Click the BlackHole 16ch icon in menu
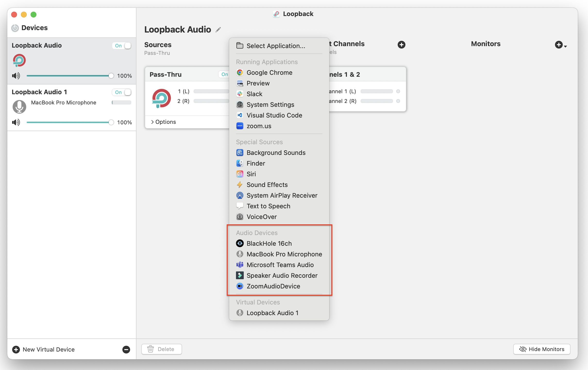This screenshot has width=588, height=370. 240,243
